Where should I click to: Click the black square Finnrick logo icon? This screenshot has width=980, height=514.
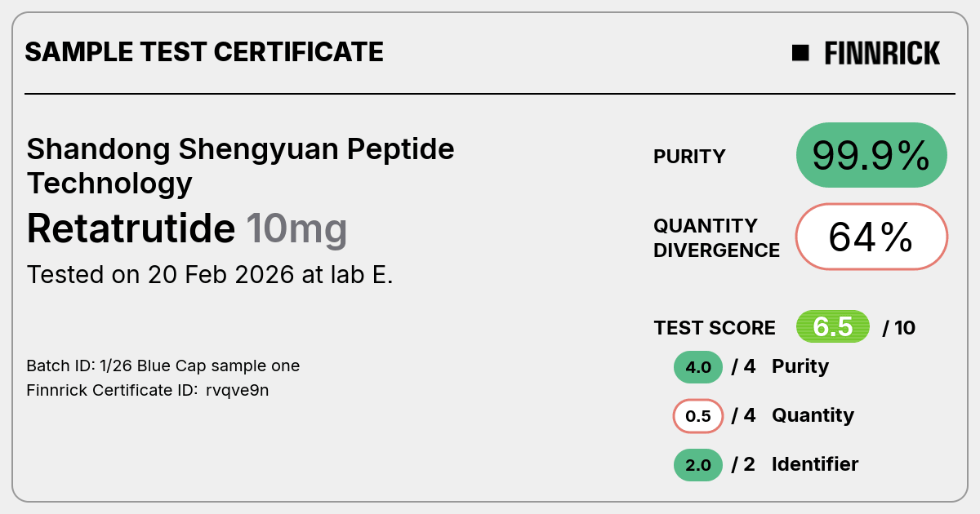[800, 53]
